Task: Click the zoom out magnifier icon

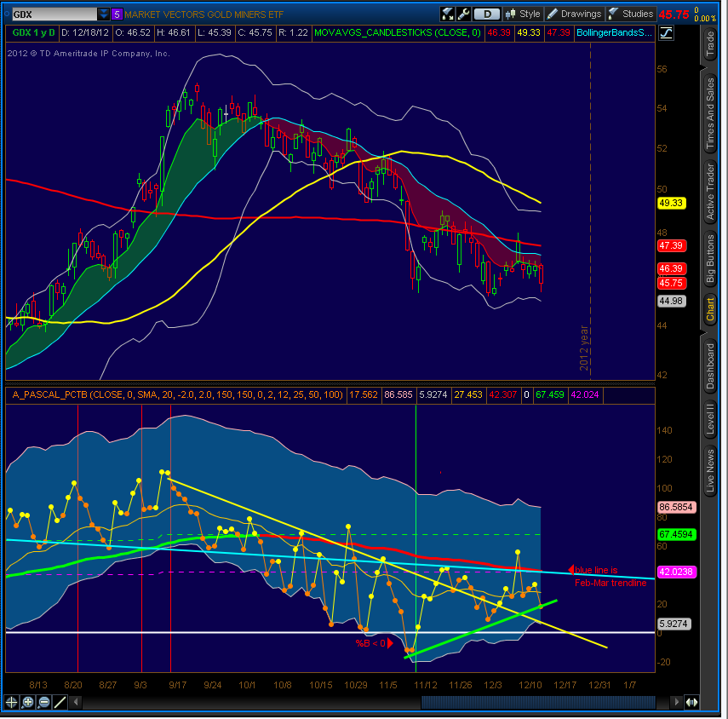Action: (x=43, y=702)
